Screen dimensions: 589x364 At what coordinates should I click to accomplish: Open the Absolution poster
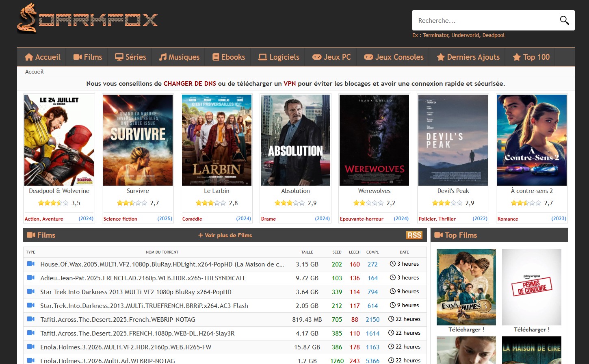pyautogui.click(x=295, y=140)
